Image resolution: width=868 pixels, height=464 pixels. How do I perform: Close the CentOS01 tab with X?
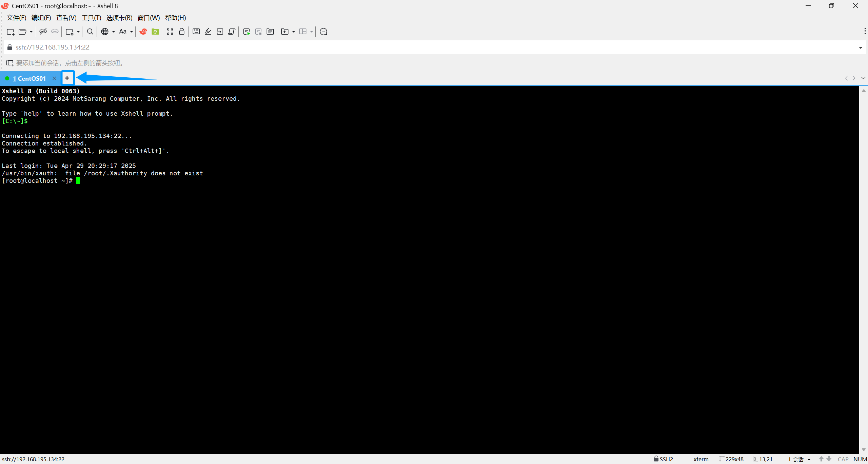[54, 78]
